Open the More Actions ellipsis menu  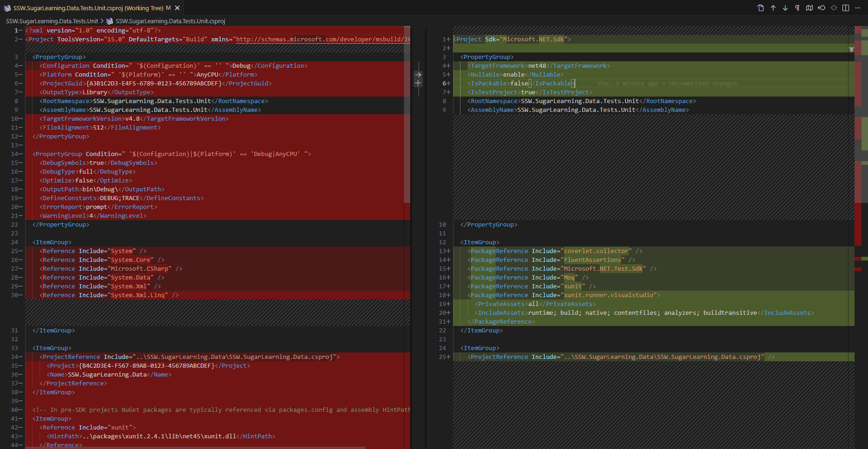pyautogui.click(x=858, y=8)
